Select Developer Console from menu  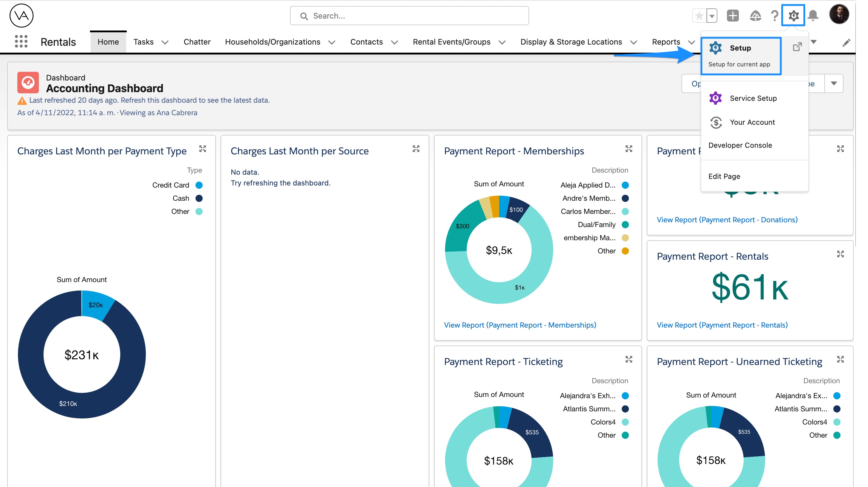[740, 145]
